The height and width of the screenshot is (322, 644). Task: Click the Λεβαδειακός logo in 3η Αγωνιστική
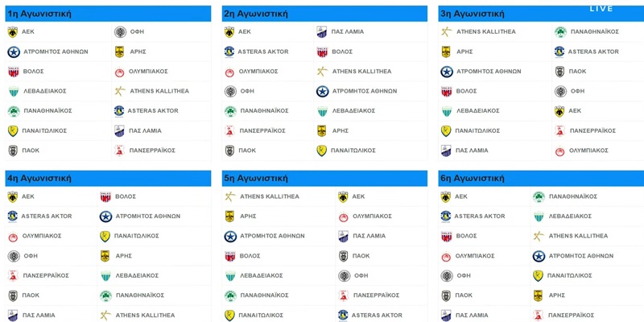(x=446, y=111)
